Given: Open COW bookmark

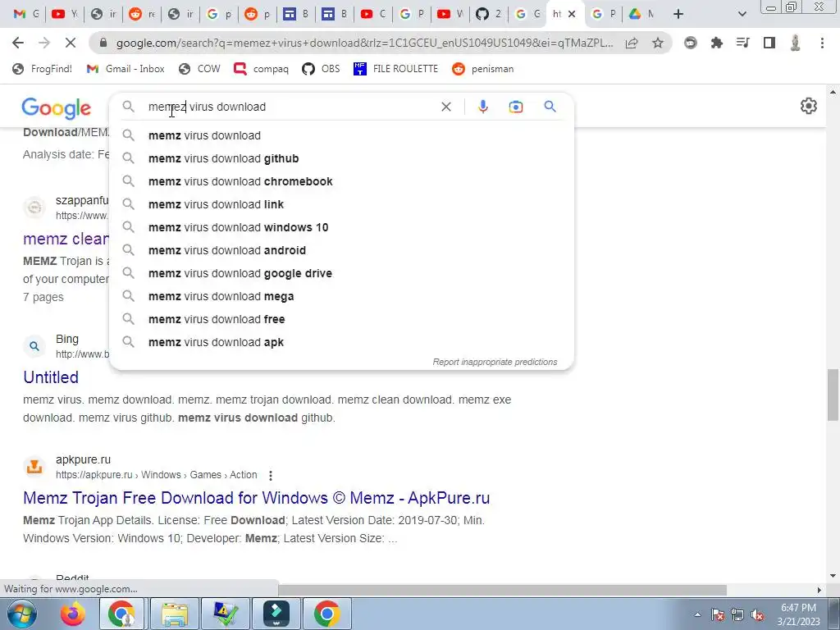Looking at the screenshot, I should click(200, 69).
